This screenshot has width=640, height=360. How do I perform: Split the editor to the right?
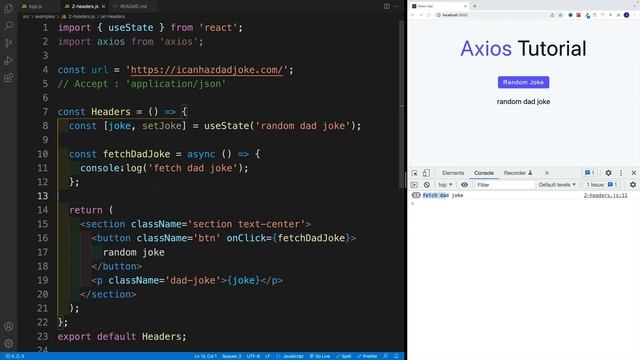pyautogui.click(x=387, y=6)
